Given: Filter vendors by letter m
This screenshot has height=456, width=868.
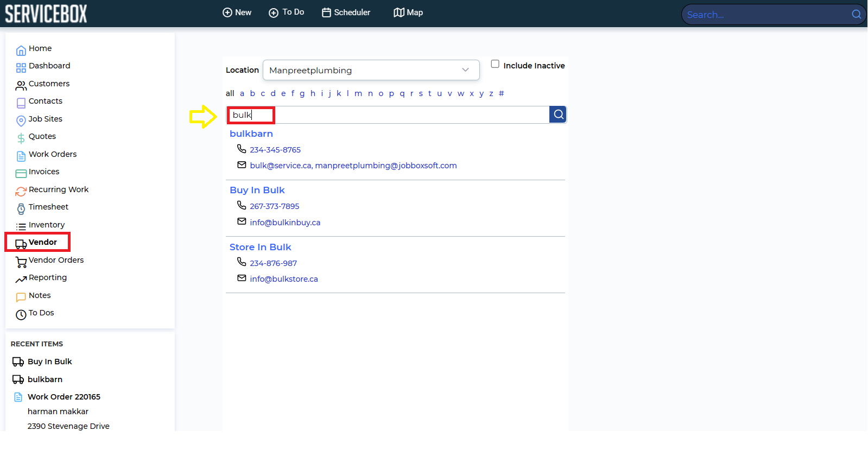Looking at the screenshot, I should (358, 93).
